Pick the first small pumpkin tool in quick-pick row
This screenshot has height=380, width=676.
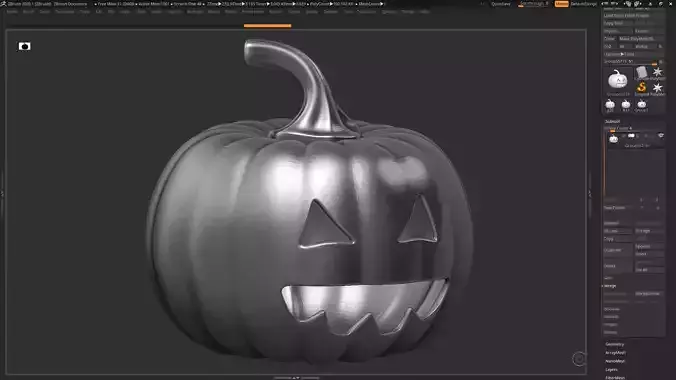(610, 104)
